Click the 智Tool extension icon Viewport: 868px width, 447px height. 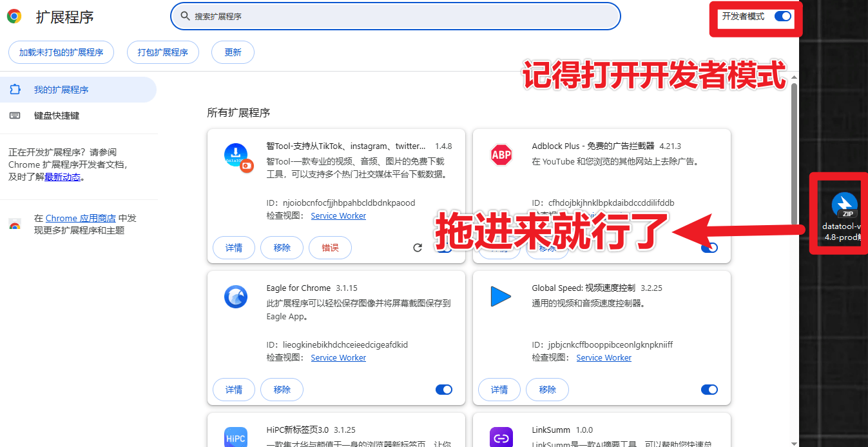click(x=237, y=155)
